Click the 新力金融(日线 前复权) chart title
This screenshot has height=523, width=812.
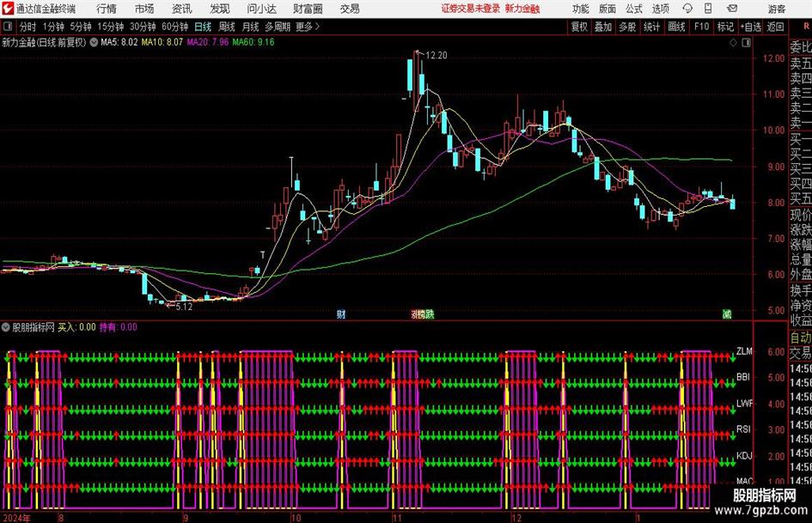click(44, 42)
